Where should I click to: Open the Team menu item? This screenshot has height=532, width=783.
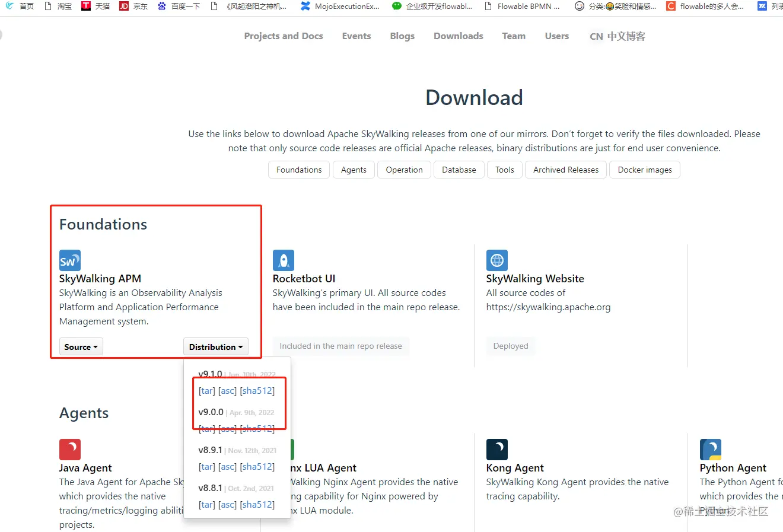click(x=514, y=36)
